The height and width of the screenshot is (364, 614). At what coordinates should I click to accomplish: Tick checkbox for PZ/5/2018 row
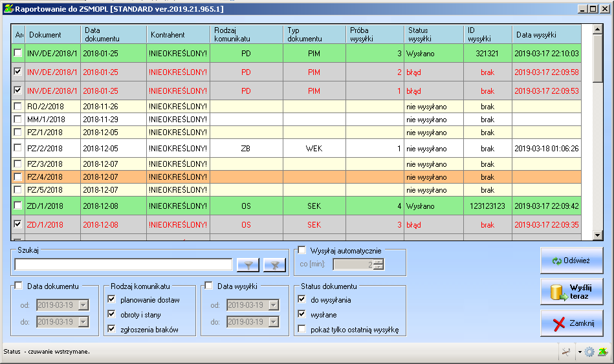click(17, 189)
